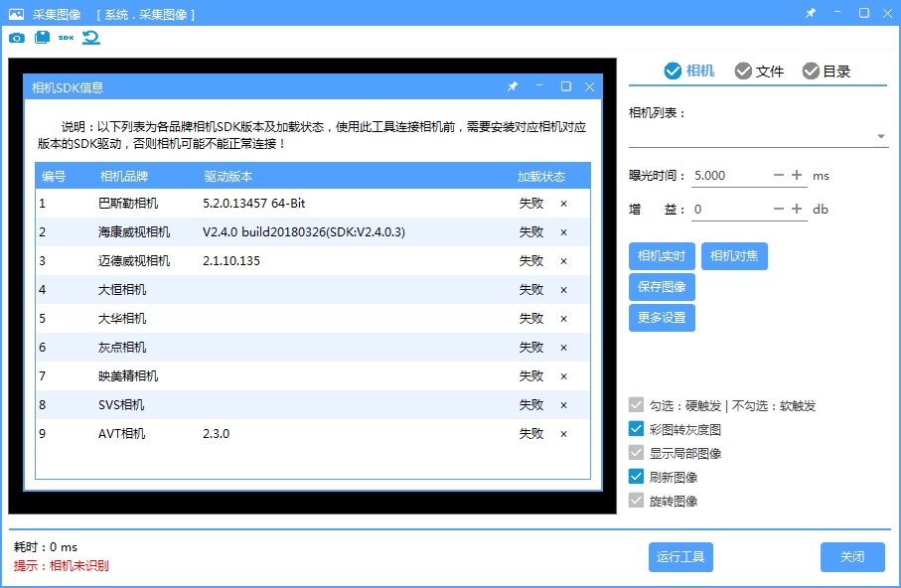The width and height of the screenshot is (901, 588).
Task: Click the × status mark for 大恒相机
Action: (x=563, y=290)
